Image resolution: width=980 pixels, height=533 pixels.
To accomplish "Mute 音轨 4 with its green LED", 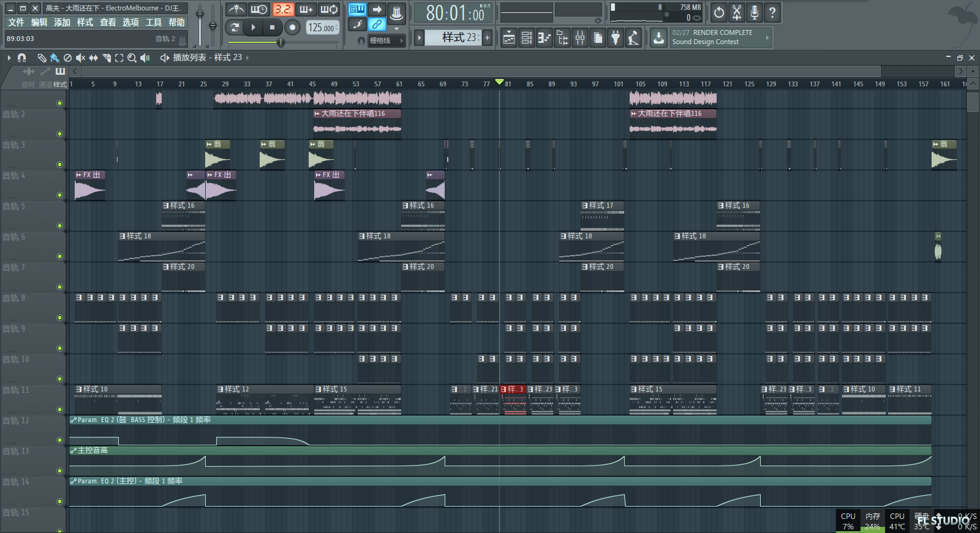I will tap(59, 195).
